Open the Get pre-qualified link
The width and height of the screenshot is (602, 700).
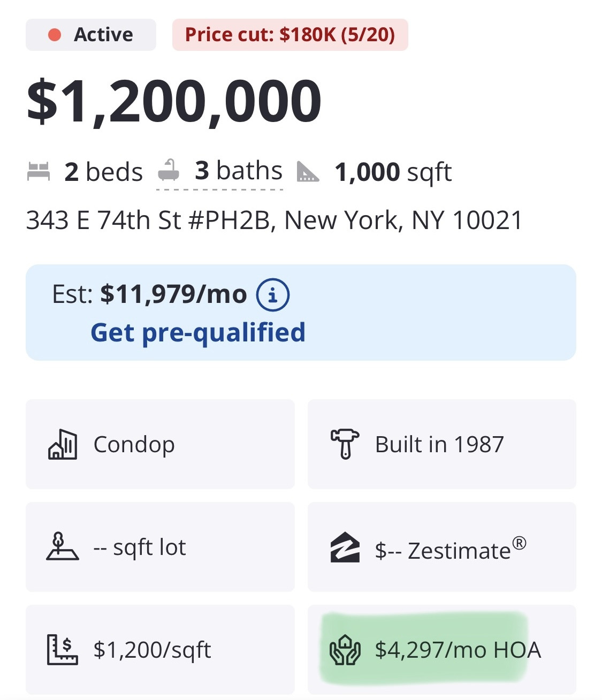[198, 332]
